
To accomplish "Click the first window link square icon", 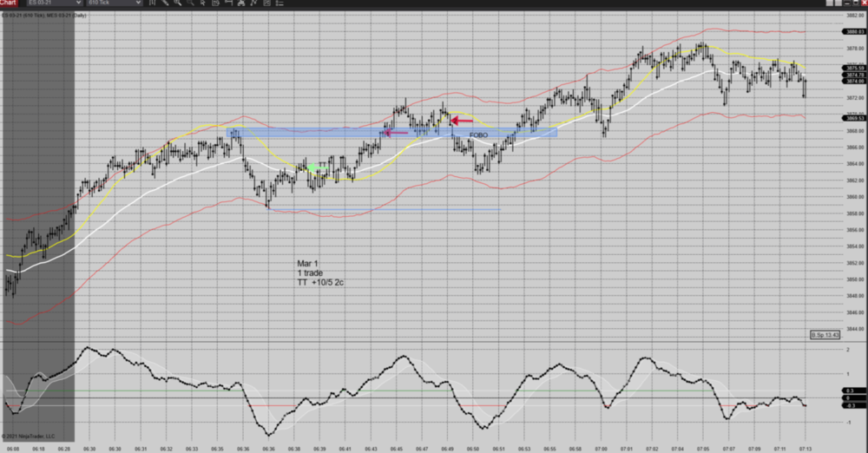I will [829, 3].
